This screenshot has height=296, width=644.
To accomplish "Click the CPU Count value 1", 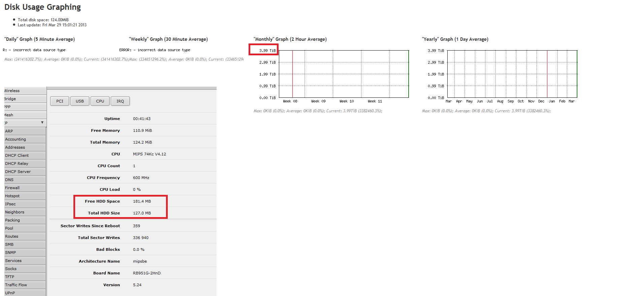I will point(134,166).
